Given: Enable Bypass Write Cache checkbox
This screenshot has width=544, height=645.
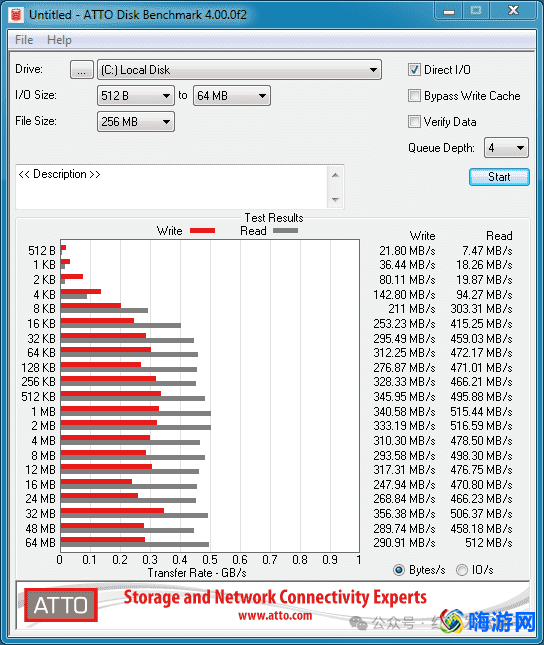Looking at the screenshot, I should (x=414, y=96).
